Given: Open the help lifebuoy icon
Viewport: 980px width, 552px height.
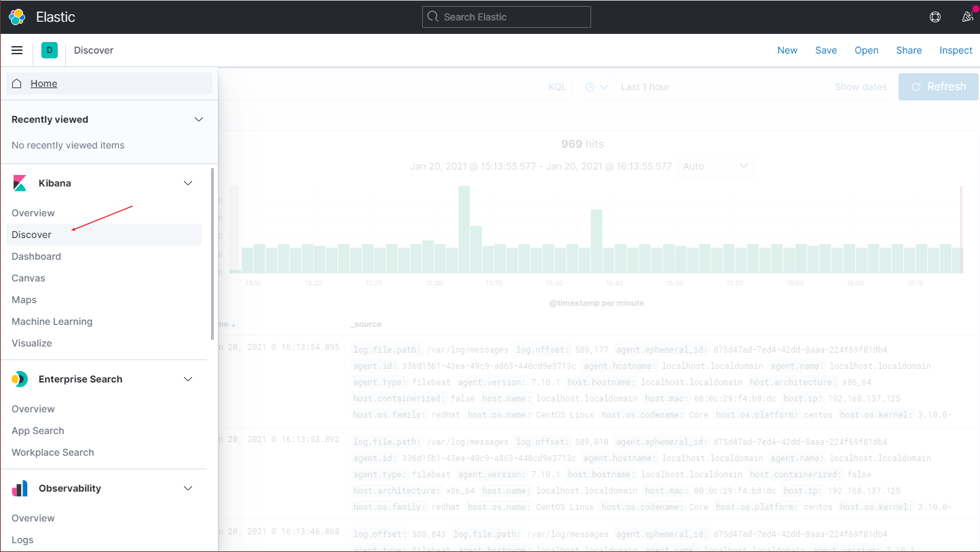Looking at the screenshot, I should [935, 17].
